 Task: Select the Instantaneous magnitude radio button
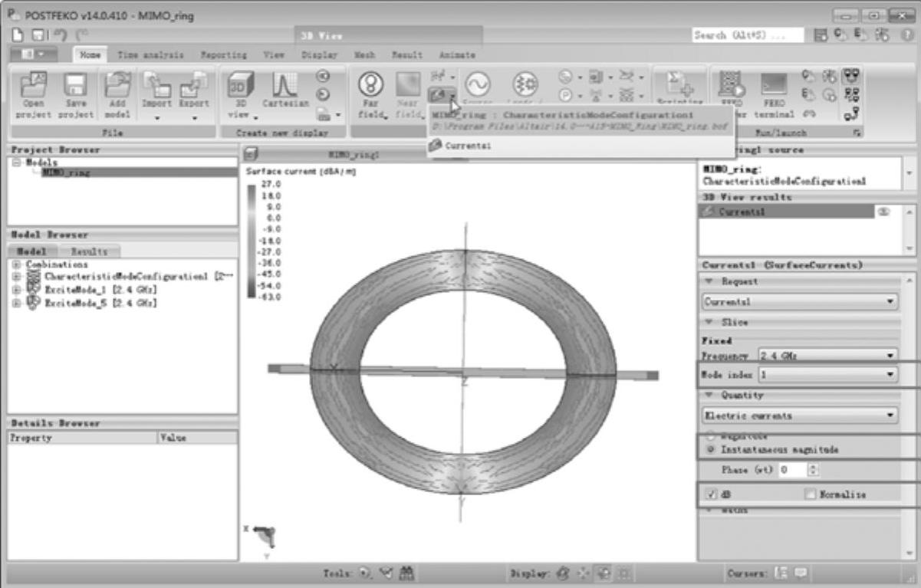711,449
